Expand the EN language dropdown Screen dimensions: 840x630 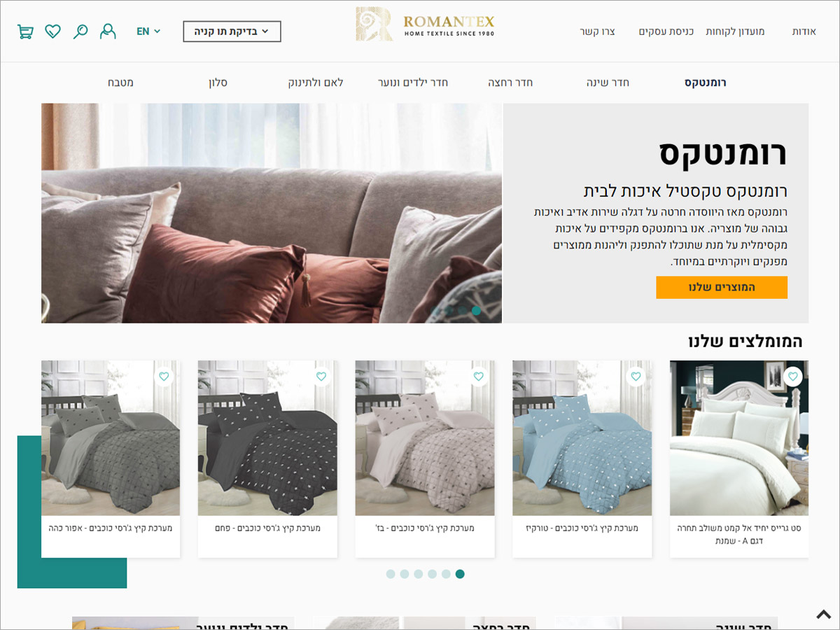pos(148,31)
